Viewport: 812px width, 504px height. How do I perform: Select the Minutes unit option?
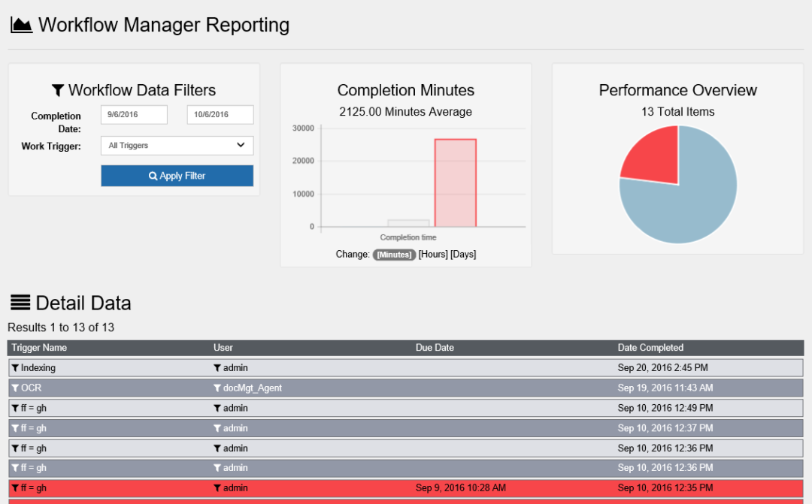(394, 254)
